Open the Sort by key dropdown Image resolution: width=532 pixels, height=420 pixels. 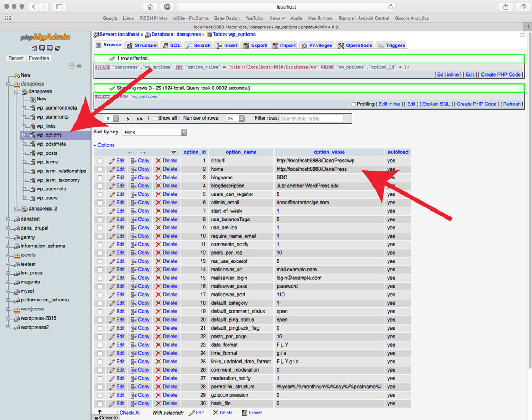click(x=154, y=132)
